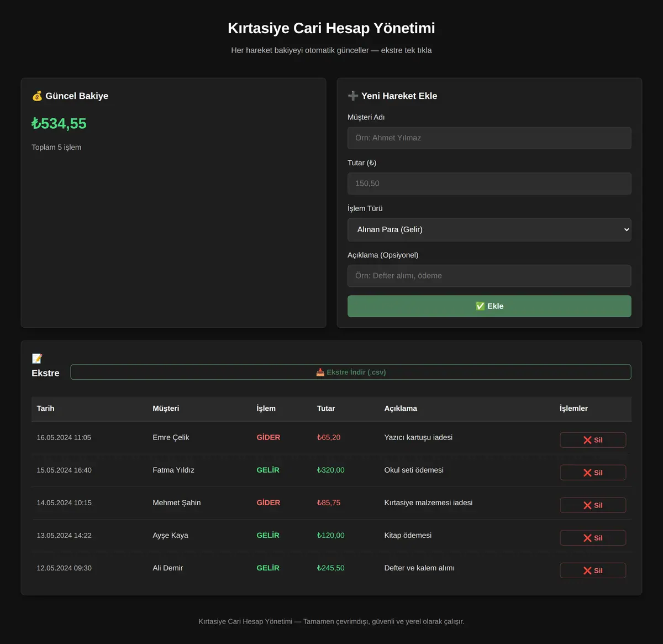
Task: Click into the Tutar amount field
Action: pos(490,184)
